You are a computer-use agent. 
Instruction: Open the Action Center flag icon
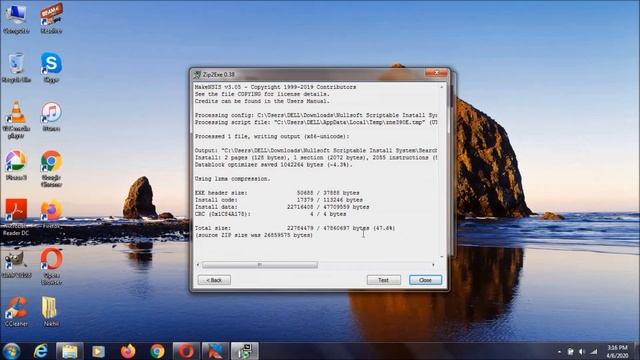(x=571, y=351)
